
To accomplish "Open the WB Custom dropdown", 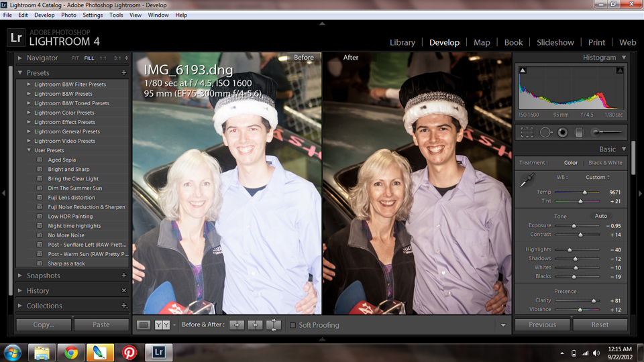I will tap(597, 178).
